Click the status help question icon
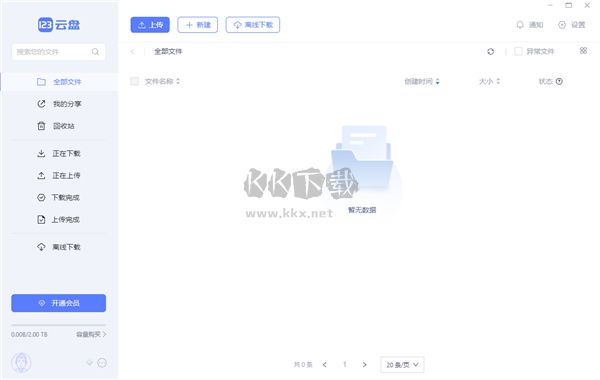The width and height of the screenshot is (600, 380). (x=559, y=81)
